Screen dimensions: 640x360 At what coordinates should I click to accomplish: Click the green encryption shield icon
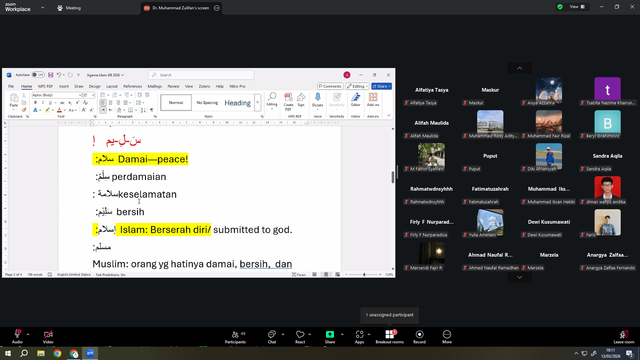coord(560,7)
